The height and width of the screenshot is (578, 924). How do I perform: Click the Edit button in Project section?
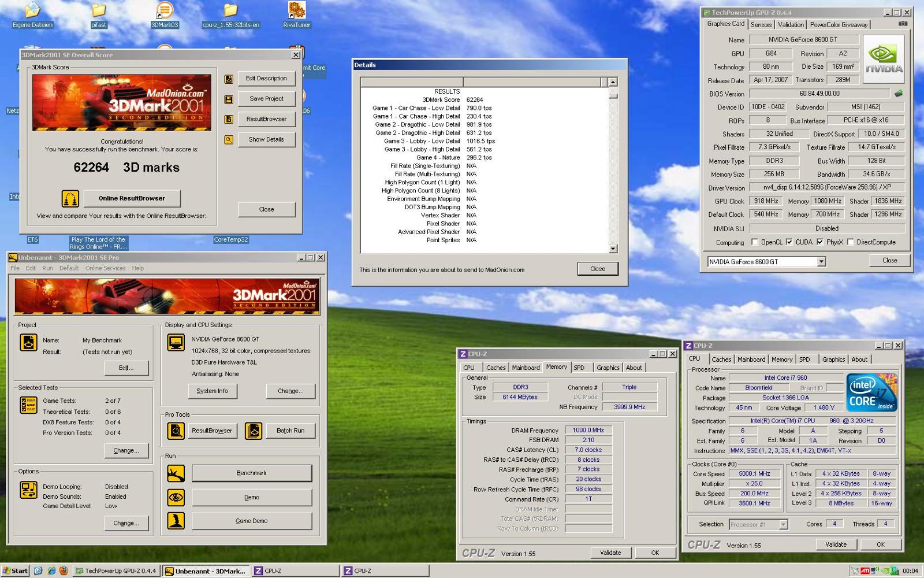click(126, 368)
